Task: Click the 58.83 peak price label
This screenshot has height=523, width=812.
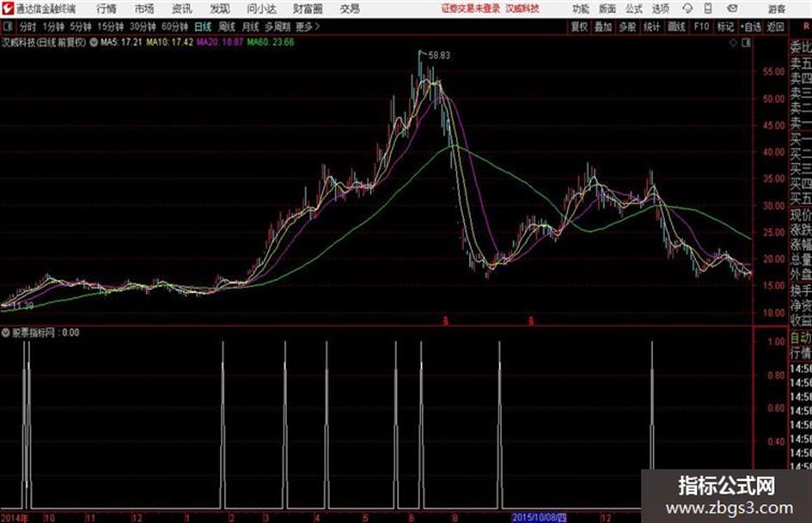Action: pos(439,56)
